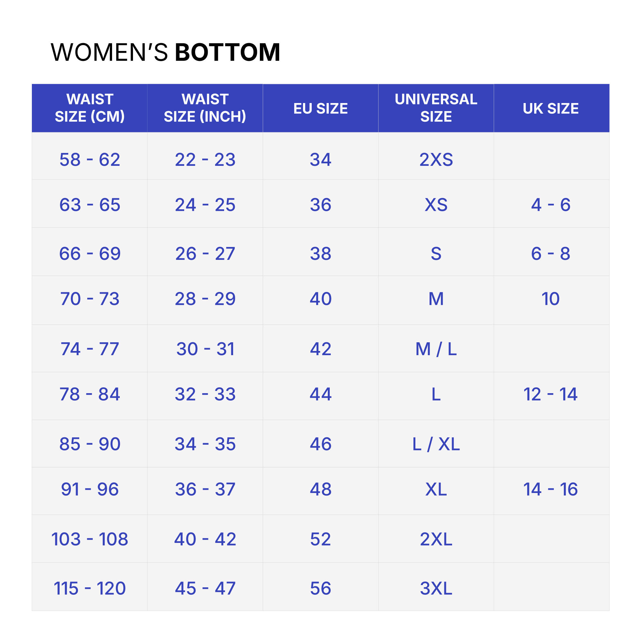644x644 pixels.
Task: Click the UK size 10 cell
Action: click(x=551, y=298)
